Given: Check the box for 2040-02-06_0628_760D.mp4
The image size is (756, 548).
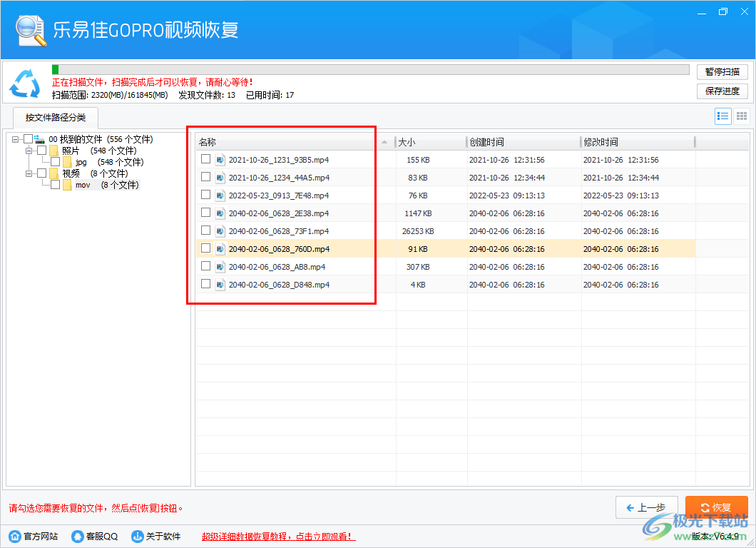Looking at the screenshot, I should point(206,248).
